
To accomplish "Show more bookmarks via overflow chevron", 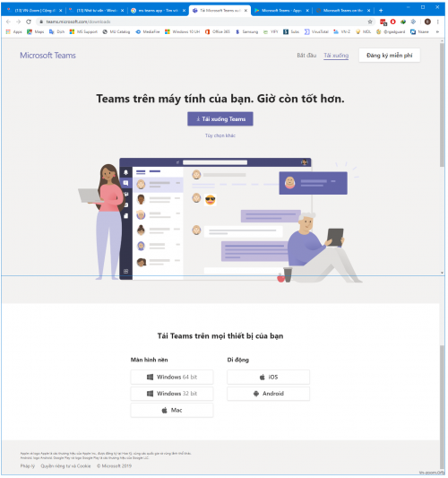I will click(x=437, y=31).
